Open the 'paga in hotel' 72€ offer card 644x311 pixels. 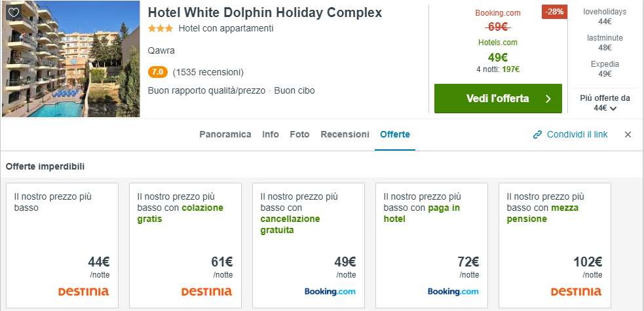432,245
